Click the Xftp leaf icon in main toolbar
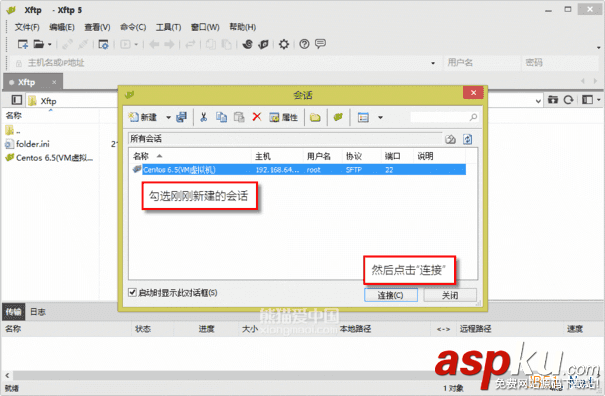The height and width of the screenshot is (396, 605). click(264, 44)
